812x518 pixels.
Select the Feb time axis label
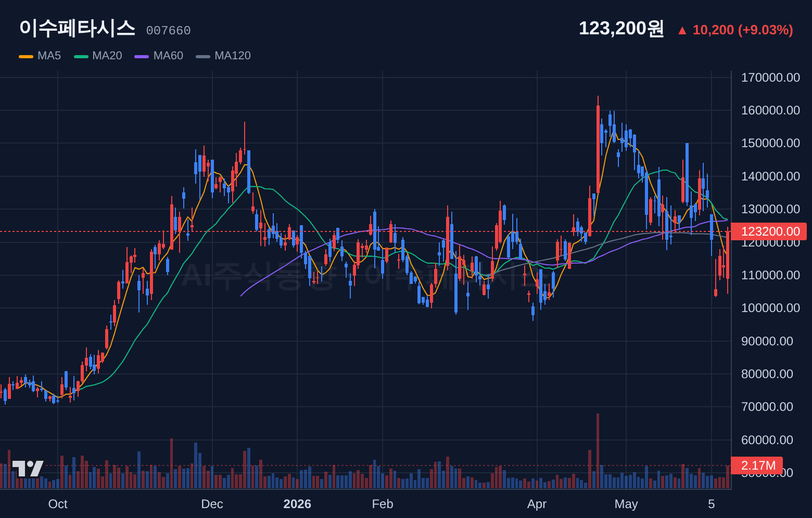pyautogui.click(x=383, y=504)
